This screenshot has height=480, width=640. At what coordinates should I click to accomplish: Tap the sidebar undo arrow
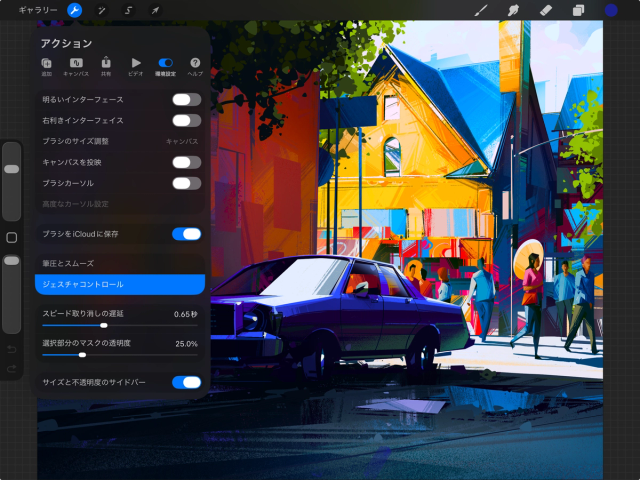pyautogui.click(x=11, y=349)
